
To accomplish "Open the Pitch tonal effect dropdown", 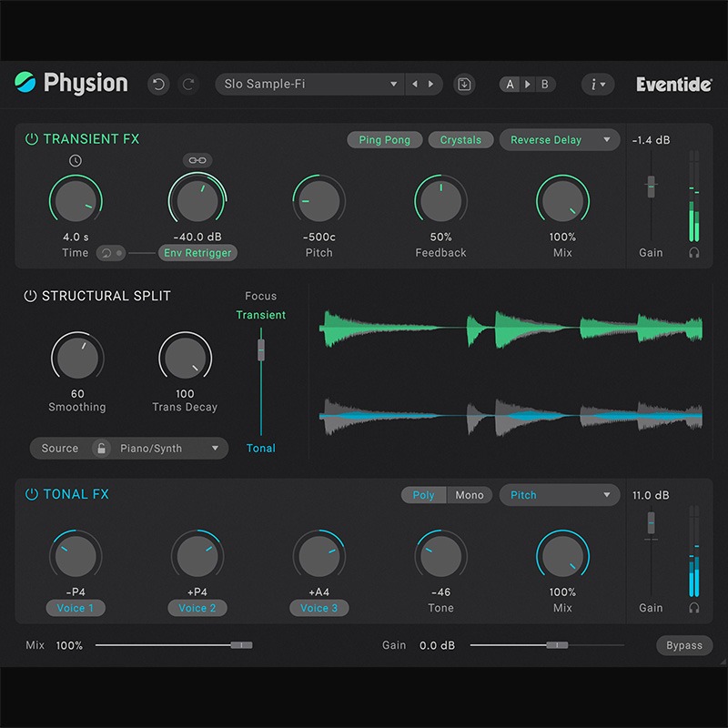I will tap(560, 495).
